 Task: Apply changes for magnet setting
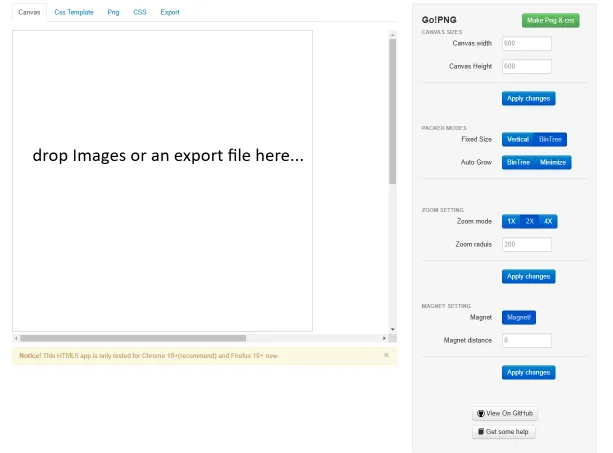[529, 372]
